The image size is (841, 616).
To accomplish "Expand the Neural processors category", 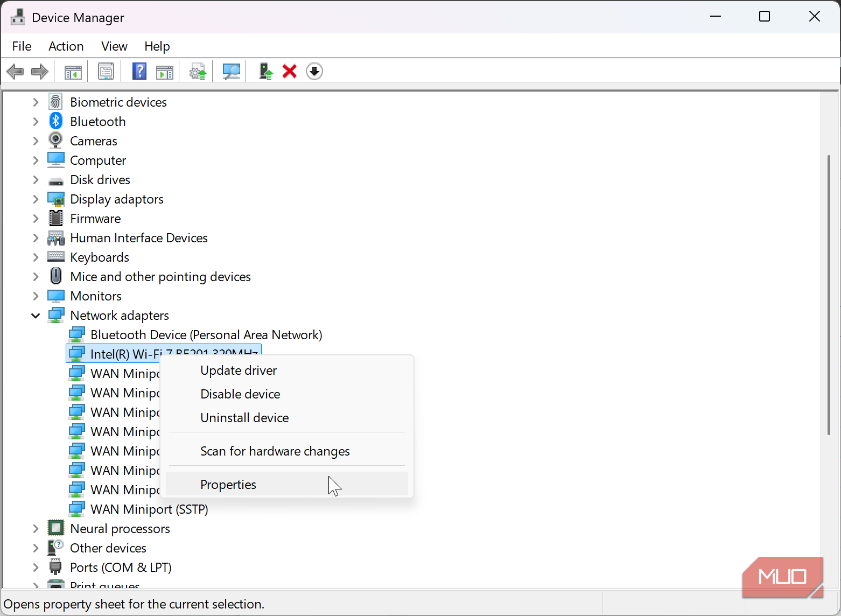I will (36, 529).
